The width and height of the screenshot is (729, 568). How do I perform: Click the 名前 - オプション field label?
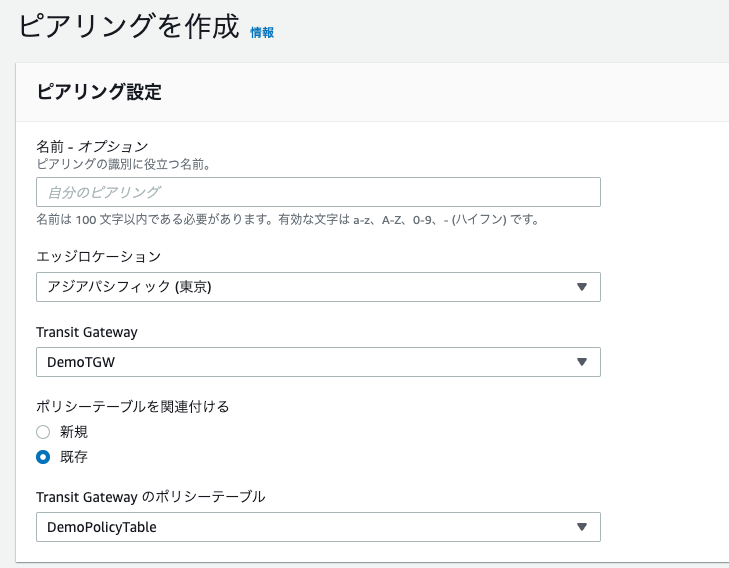(92, 146)
